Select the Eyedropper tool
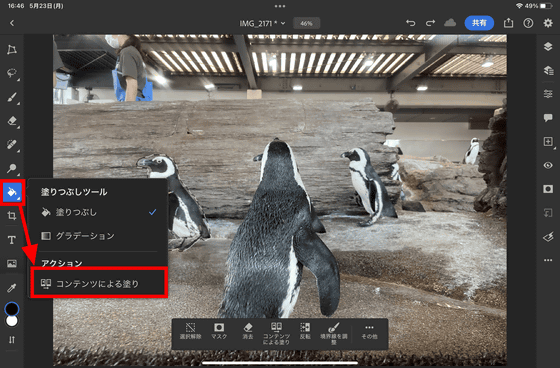The height and width of the screenshot is (368, 560). click(x=12, y=288)
